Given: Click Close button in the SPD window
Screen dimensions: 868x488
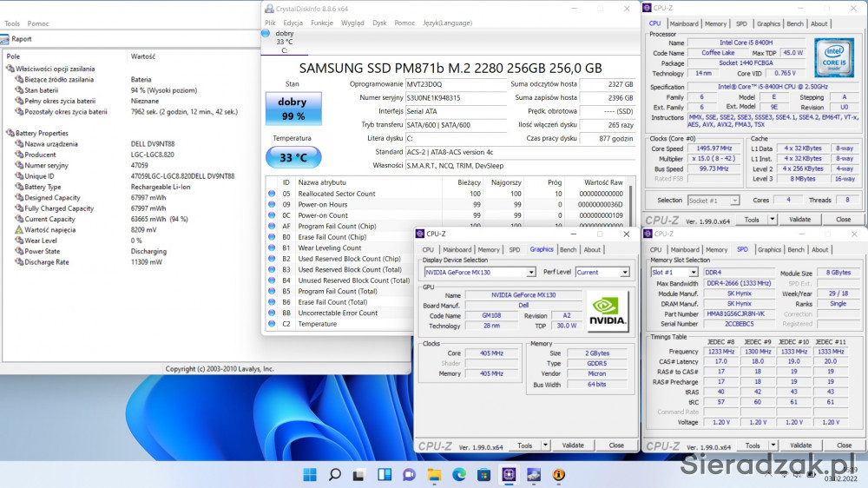Looking at the screenshot, I should point(843,445).
